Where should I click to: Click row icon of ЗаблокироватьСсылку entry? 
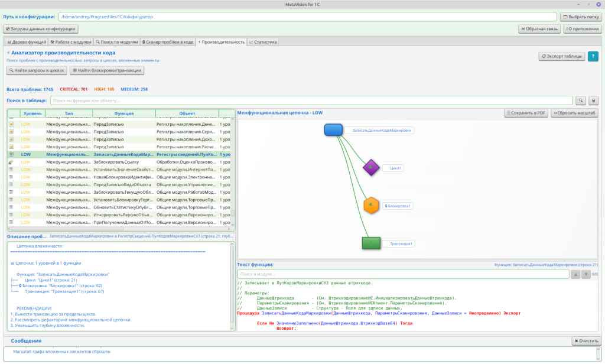[x=11, y=162]
